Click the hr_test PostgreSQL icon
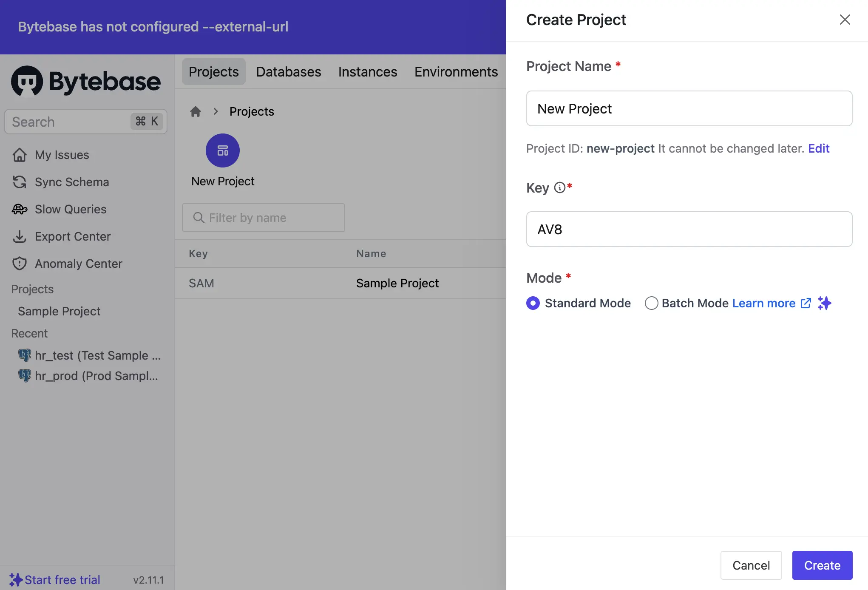868x590 pixels. 25,355
